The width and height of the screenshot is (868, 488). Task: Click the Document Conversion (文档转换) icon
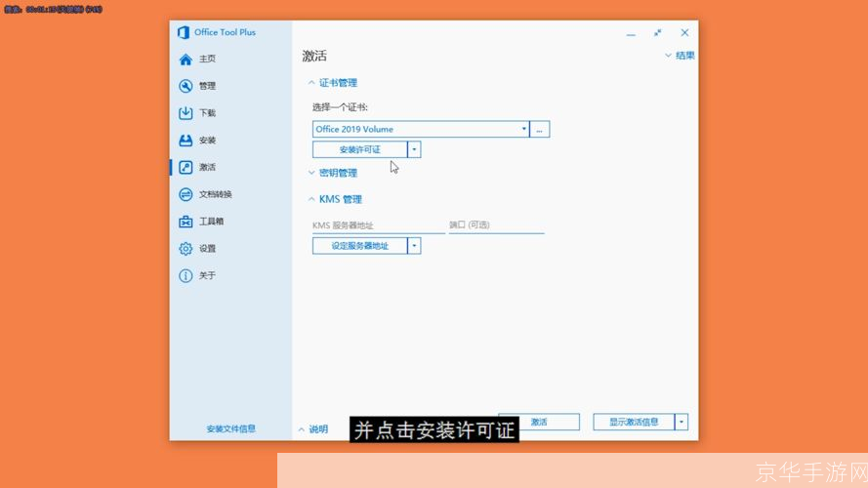point(186,194)
